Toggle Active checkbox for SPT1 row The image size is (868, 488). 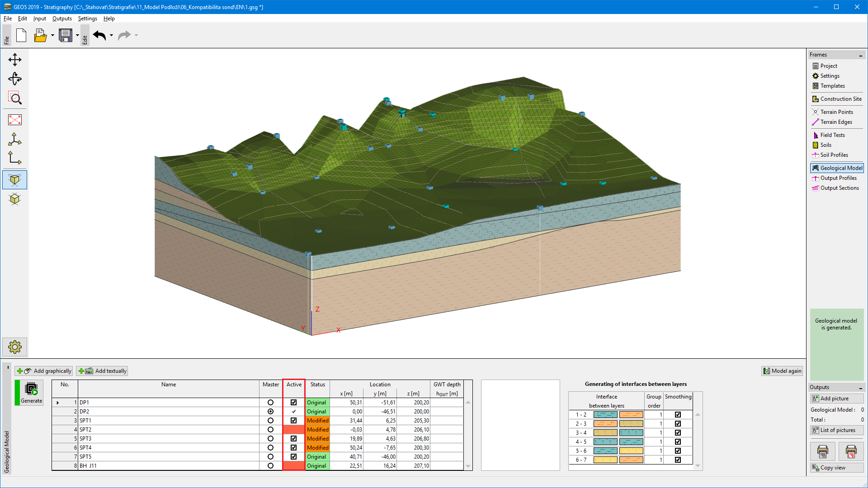tap(293, 420)
